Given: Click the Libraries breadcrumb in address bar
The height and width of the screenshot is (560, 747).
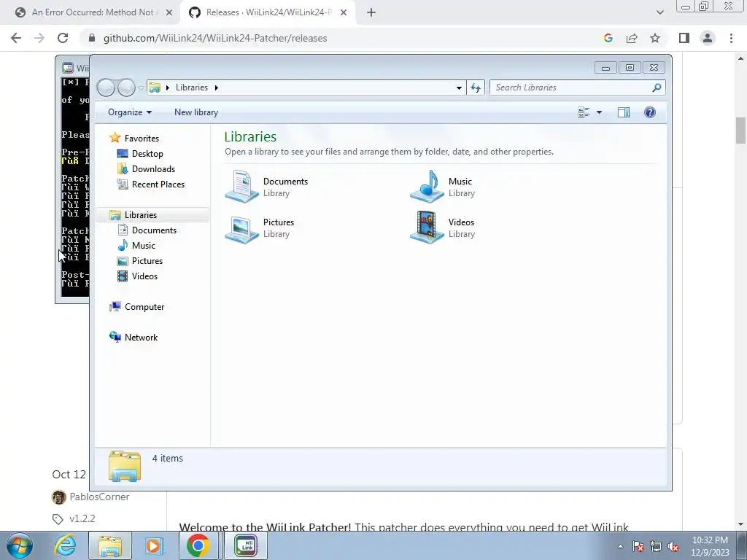Looking at the screenshot, I should pyautogui.click(x=192, y=87).
